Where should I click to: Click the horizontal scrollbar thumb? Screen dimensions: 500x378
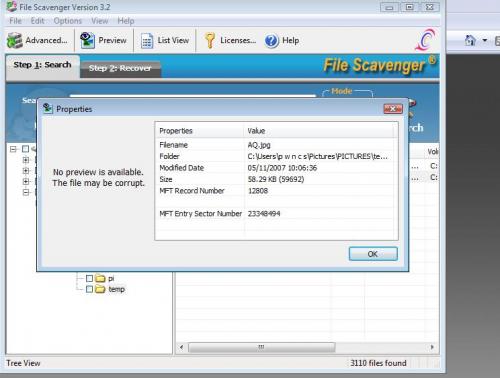coord(261,347)
